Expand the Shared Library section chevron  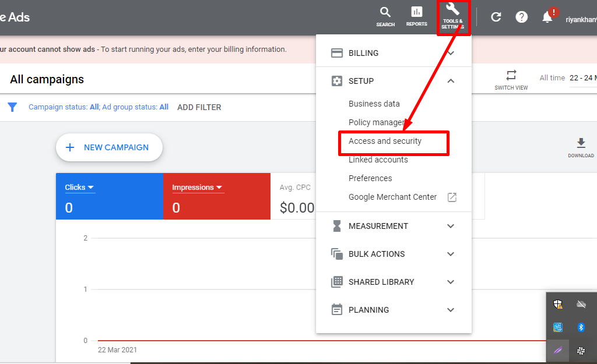(x=451, y=282)
